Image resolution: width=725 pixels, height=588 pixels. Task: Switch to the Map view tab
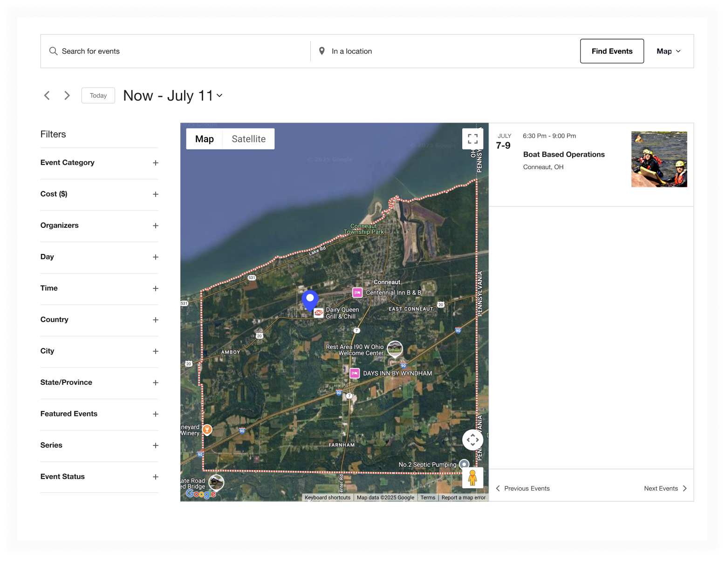click(x=204, y=139)
